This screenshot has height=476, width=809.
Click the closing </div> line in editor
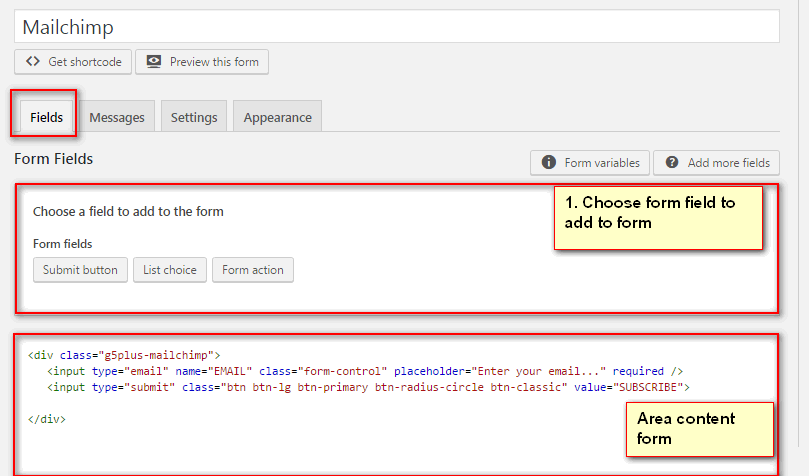[47, 419]
